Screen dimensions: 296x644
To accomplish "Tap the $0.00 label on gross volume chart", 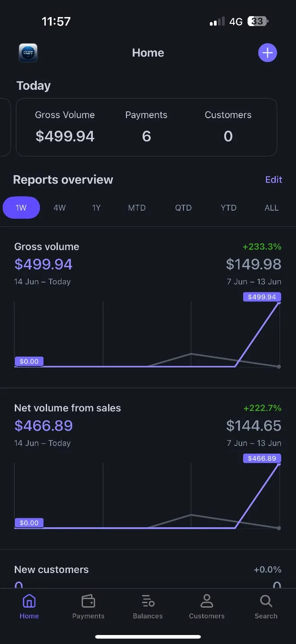I will click(x=29, y=362).
